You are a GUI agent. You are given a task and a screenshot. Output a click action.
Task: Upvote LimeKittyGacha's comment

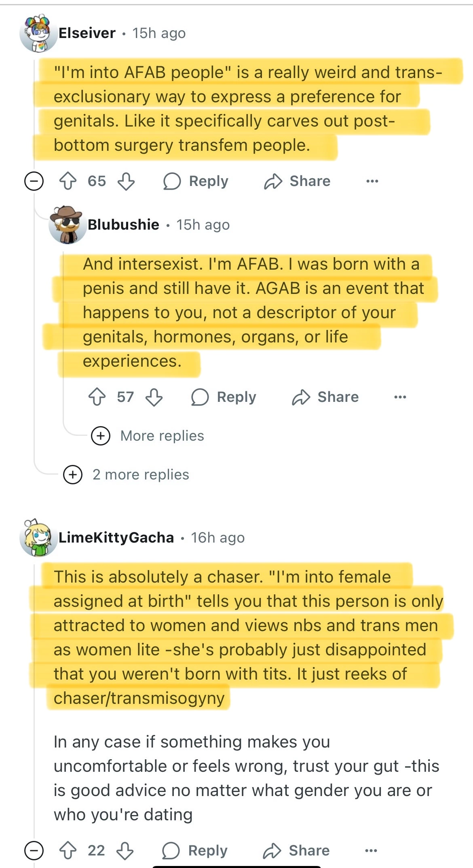(68, 850)
